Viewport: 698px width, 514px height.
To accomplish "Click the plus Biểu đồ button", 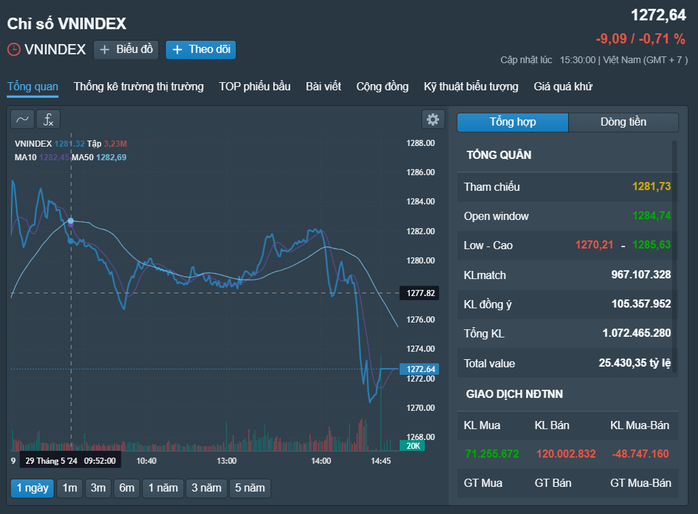I will (126, 49).
